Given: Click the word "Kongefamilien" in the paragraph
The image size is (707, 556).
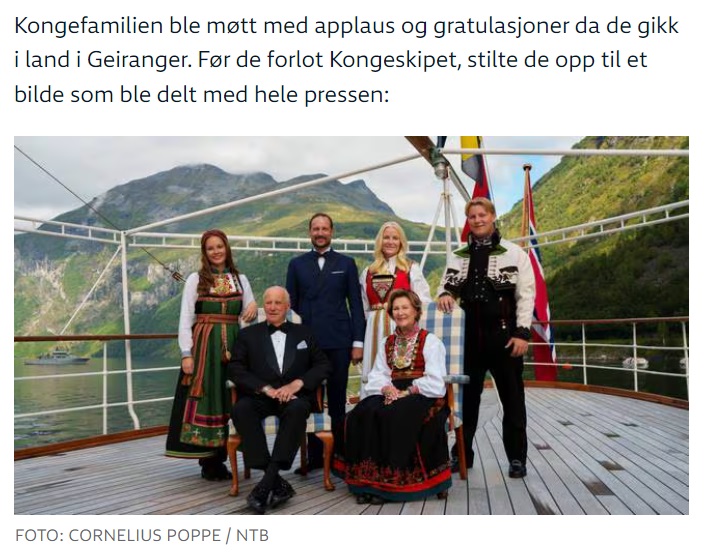Looking at the screenshot, I should click(x=88, y=26).
